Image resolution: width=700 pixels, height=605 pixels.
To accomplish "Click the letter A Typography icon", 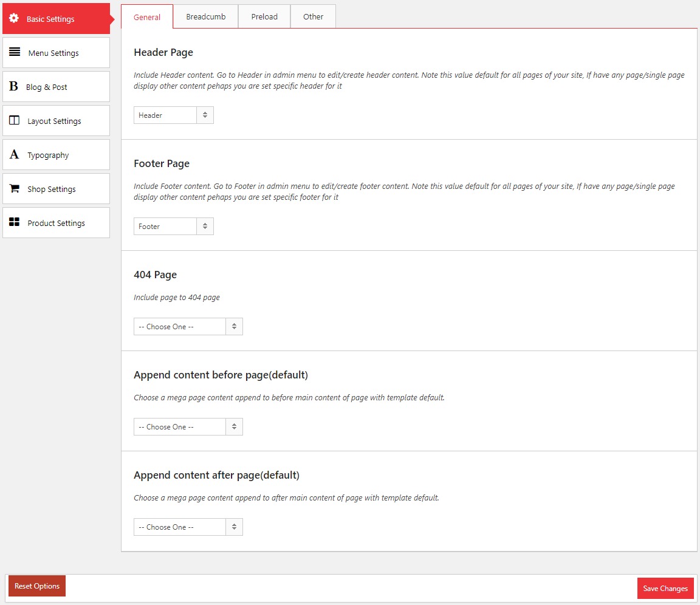I will [14, 155].
